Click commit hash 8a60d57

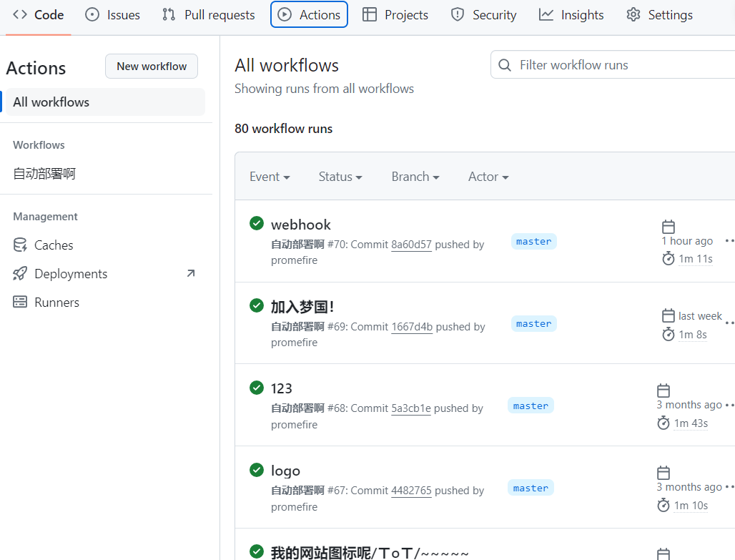411,245
